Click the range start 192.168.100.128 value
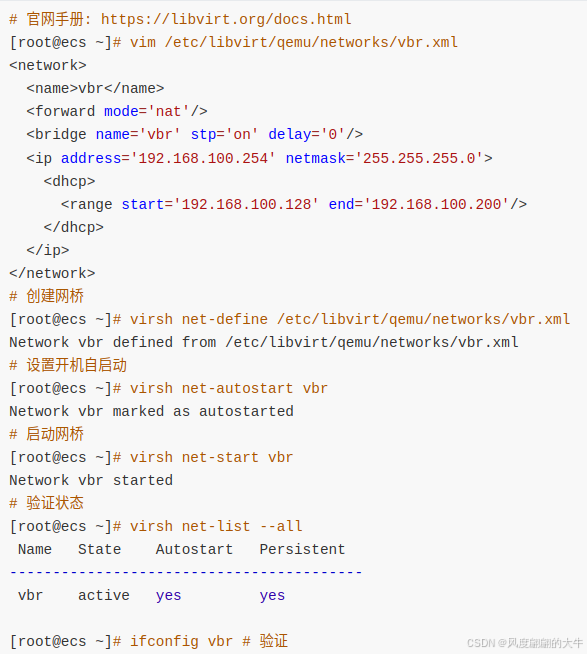The width and height of the screenshot is (587, 654). click(246, 204)
